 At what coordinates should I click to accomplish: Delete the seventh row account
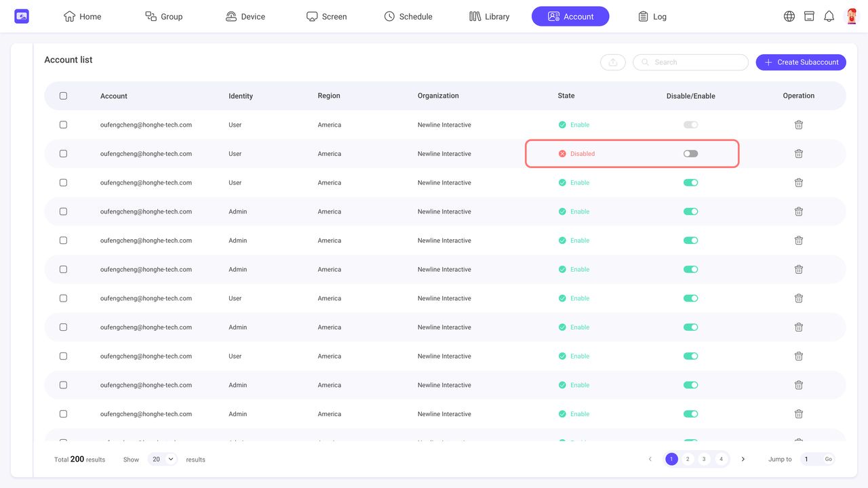[799, 298]
